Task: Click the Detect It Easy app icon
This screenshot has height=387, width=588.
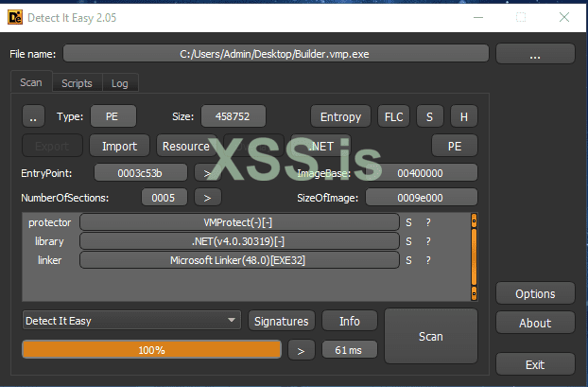Action: (x=15, y=17)
